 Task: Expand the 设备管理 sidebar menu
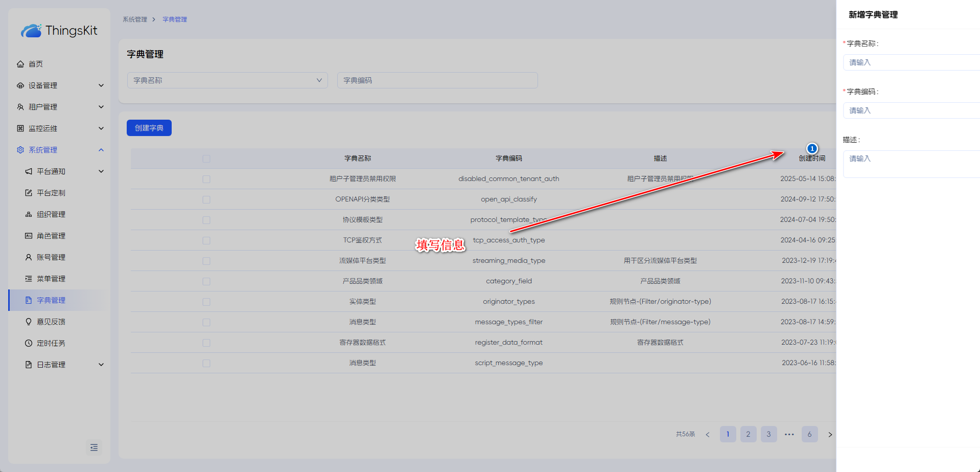60,85
